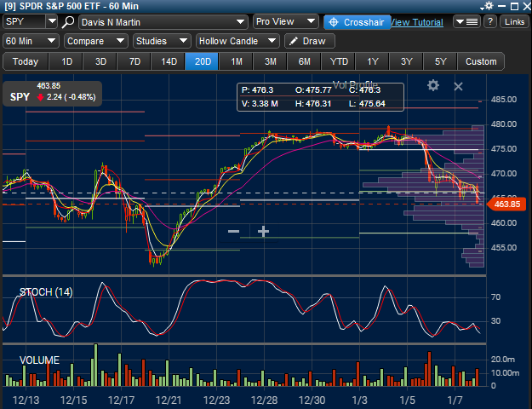Screen dimensions: 532x409
Task: Select the 1D range tab
Action: tap(66, 61)
